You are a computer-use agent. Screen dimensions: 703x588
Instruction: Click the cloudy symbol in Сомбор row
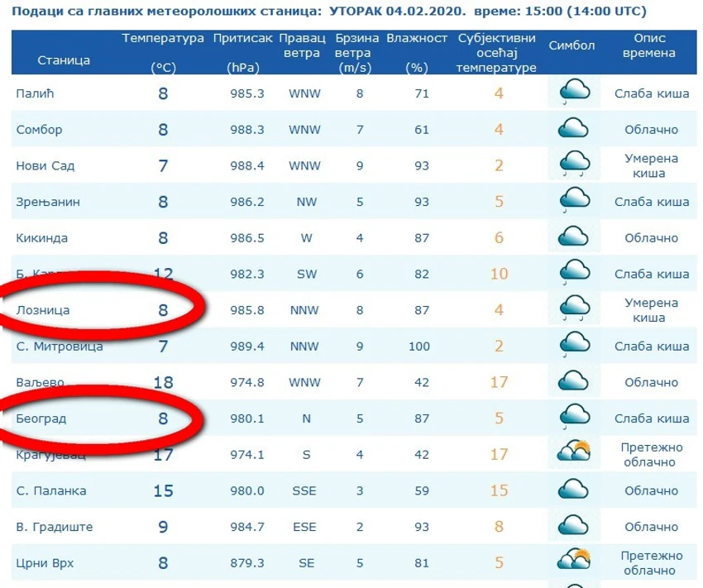click(573, 127)
